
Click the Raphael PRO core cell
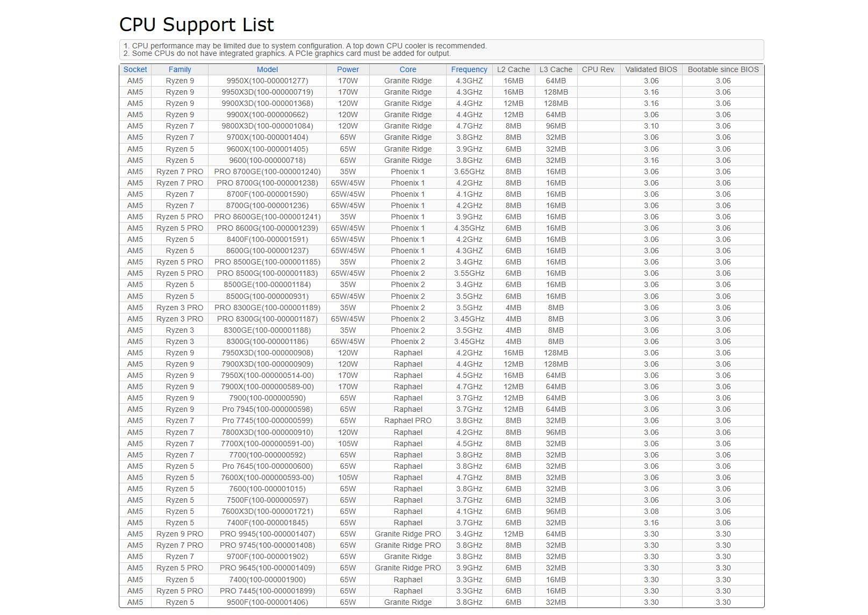coord(407,420)
